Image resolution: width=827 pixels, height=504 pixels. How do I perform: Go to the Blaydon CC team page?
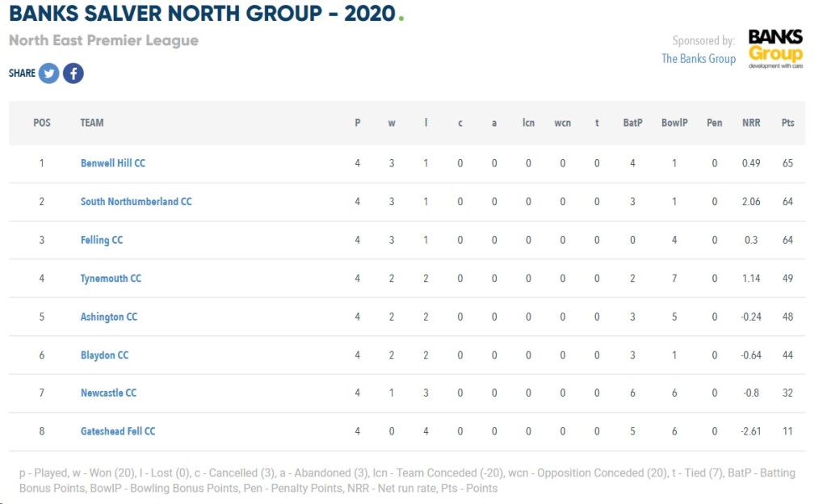pos(104,355)
